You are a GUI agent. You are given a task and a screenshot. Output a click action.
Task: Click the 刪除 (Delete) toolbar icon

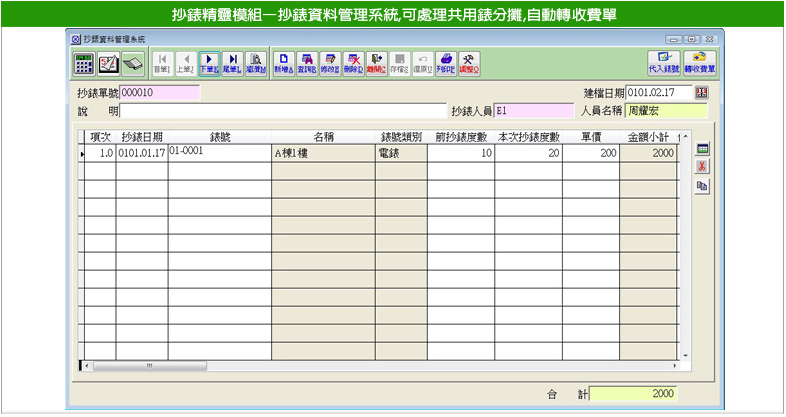(x=354, y=63)
